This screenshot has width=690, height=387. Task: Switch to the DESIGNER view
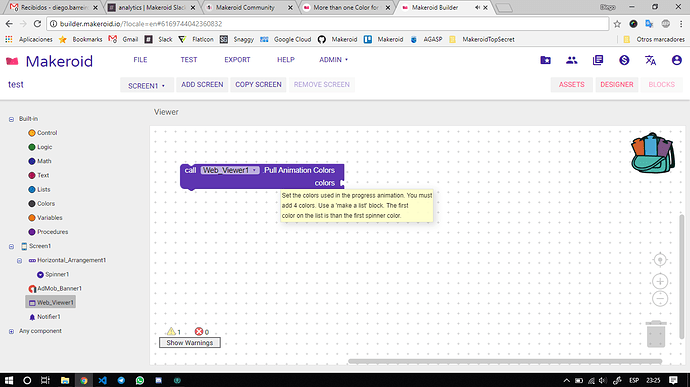tap(617, 85)
